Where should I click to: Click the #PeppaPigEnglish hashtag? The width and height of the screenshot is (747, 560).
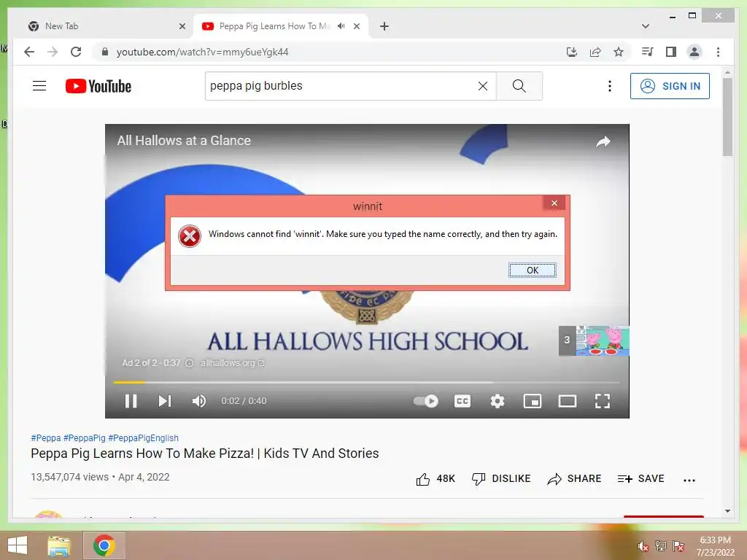pyautogui.click(x=144, y=437)
